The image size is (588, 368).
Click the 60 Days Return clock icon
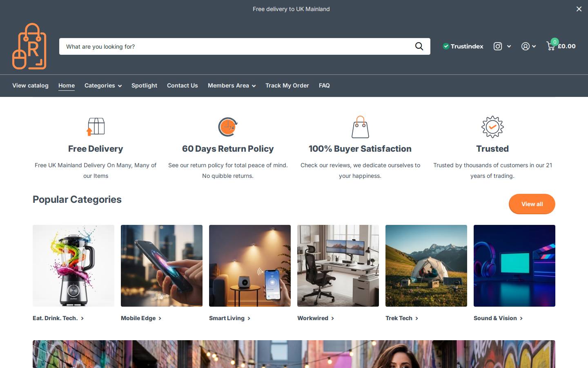[228, 127]
